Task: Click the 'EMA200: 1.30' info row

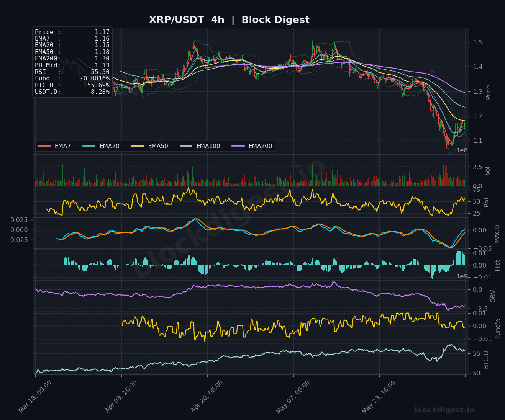Action: [72, 59]
